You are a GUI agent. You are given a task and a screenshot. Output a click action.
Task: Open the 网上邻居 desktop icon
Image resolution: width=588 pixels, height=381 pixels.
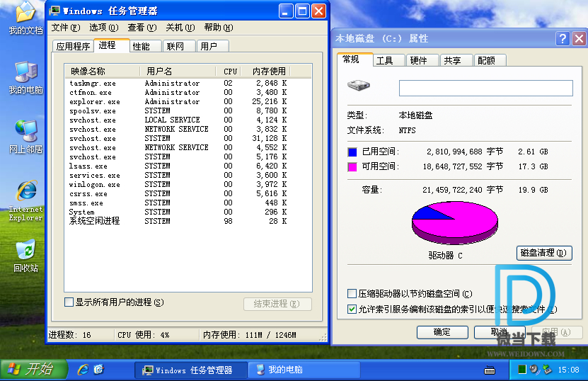click(x=25, y=137)
